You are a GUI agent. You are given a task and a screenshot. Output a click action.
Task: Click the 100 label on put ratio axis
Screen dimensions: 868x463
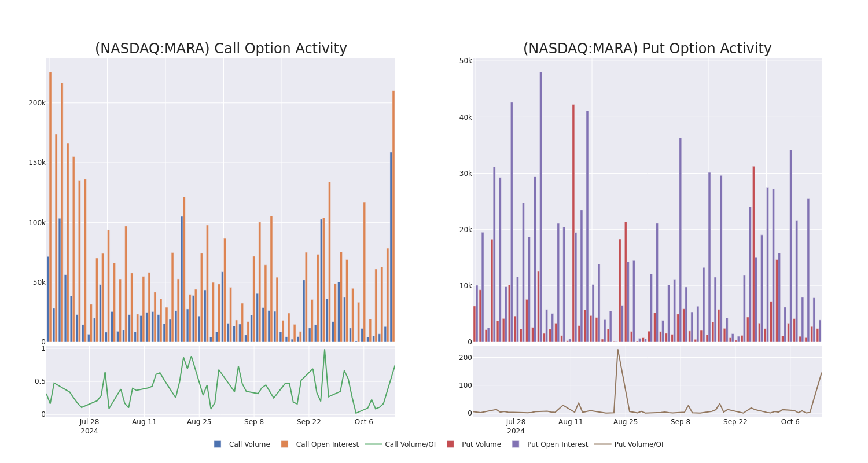coord(466,385)
